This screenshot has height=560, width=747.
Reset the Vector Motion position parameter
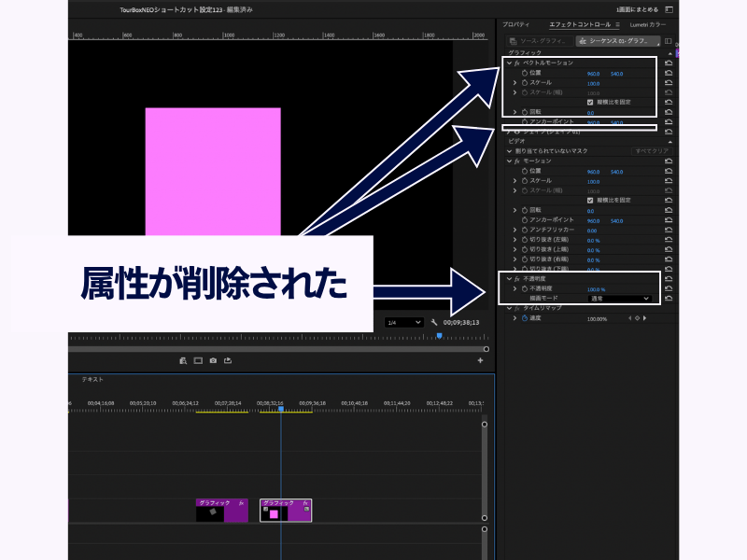(x=669, y=73)
